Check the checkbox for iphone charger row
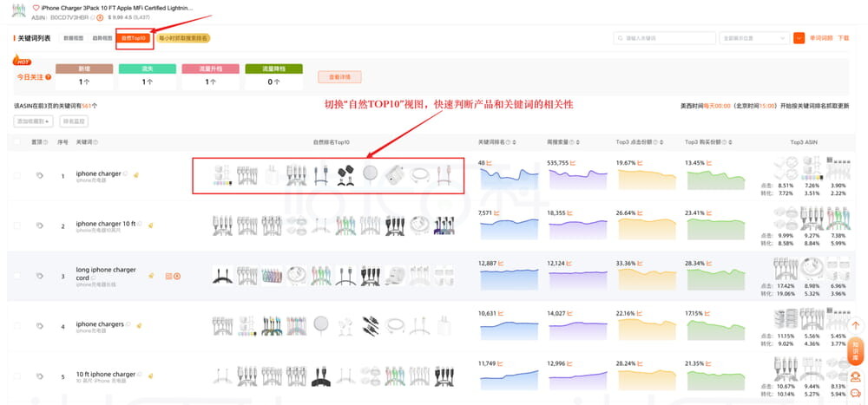 tap(17, 176)
